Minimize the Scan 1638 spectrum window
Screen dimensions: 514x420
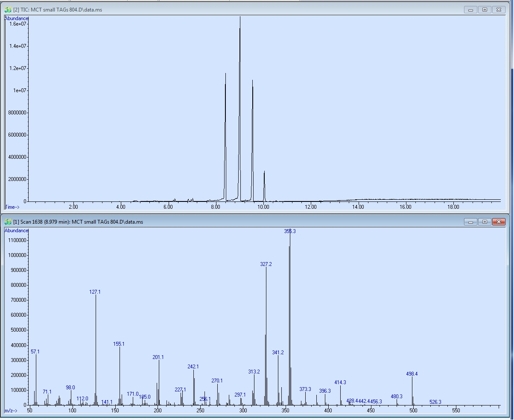(470, 222)
